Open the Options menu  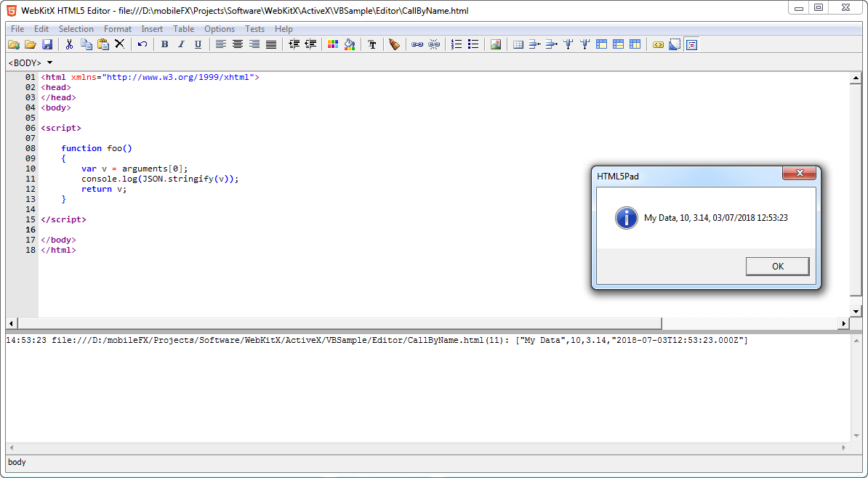coord(220,29)
